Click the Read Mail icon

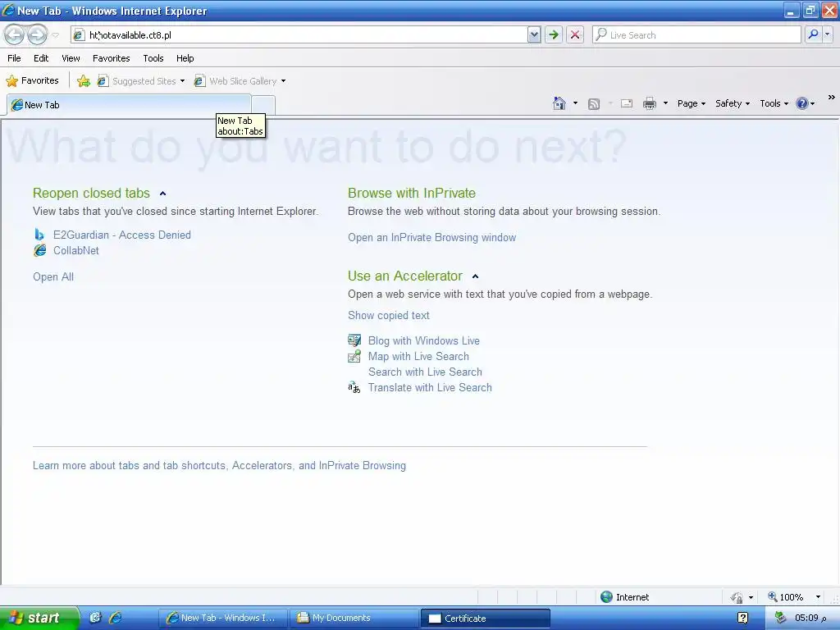click(x=627, y=103)
